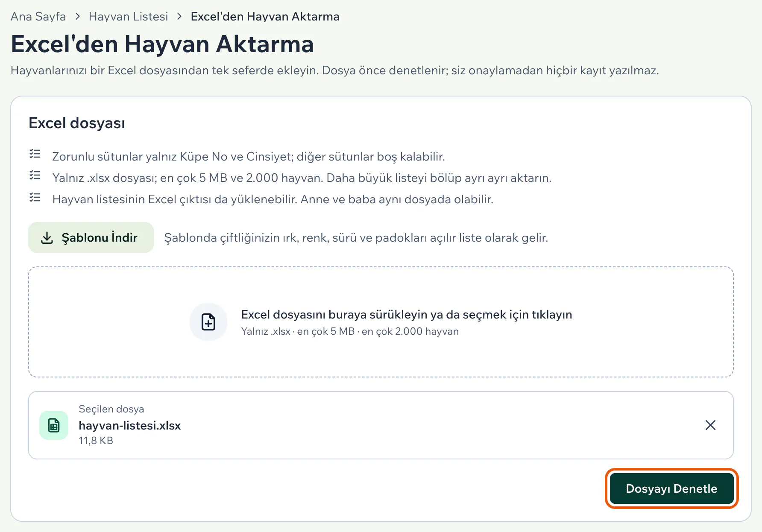Click the Excel dosyası section heading
This screenshot has height=532, width=762.
click(77, 123)
